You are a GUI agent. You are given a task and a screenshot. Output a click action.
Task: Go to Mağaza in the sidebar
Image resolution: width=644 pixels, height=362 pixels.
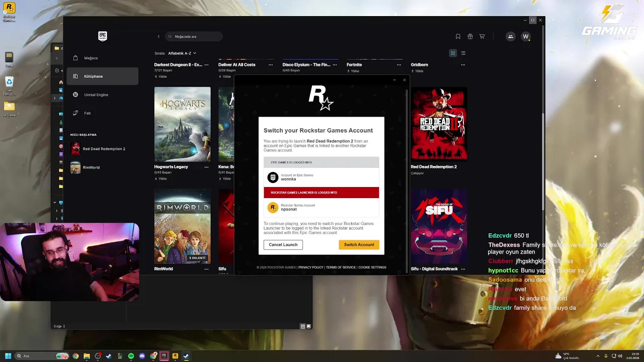103,58
